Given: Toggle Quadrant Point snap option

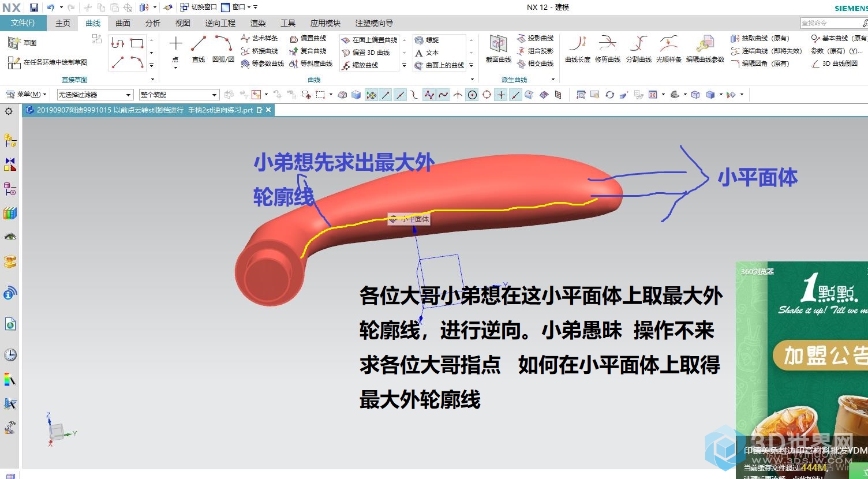Looking at the screenshot, I should [x=487, y=95].
